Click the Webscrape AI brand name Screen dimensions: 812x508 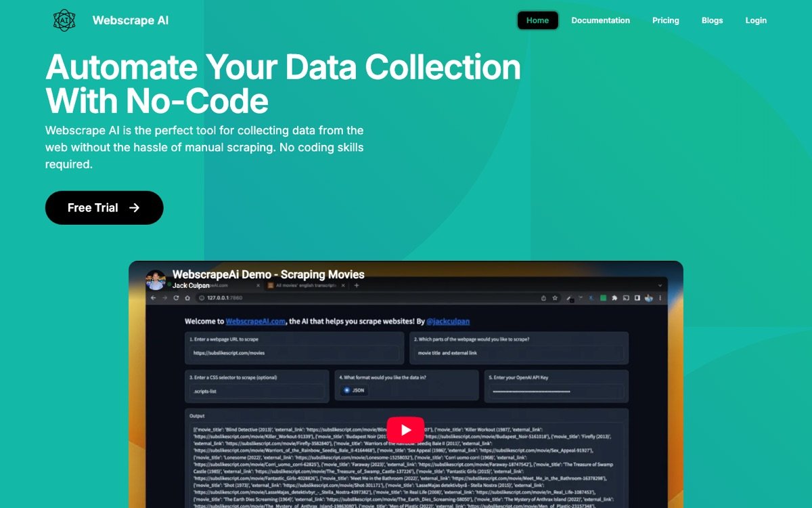(131, 20)
